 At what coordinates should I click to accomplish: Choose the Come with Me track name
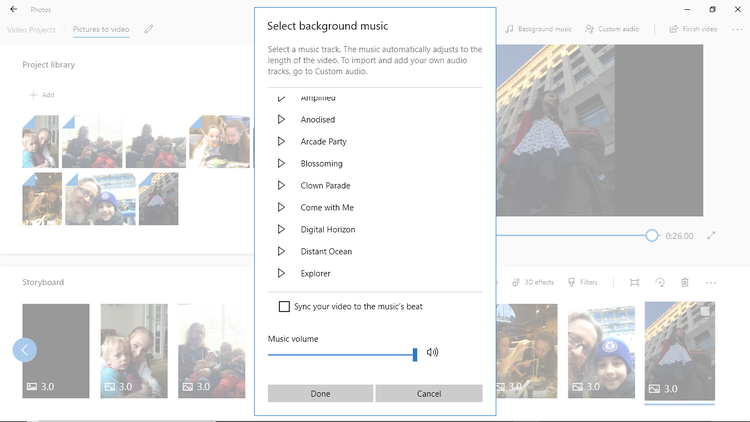(327, 208)
